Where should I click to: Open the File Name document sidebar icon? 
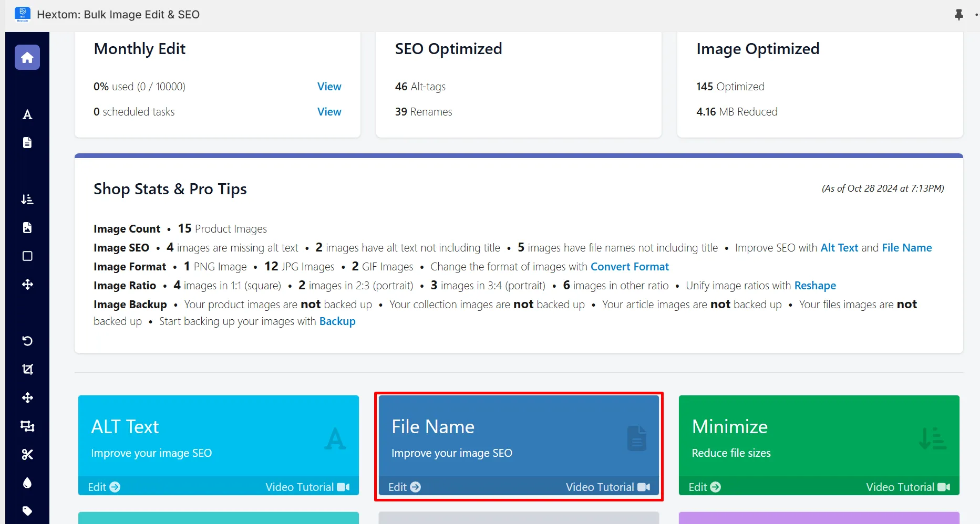coord(27,143)
